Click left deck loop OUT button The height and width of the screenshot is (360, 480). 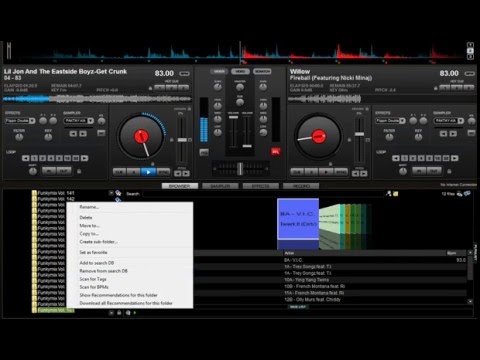(x=64, y=171)
